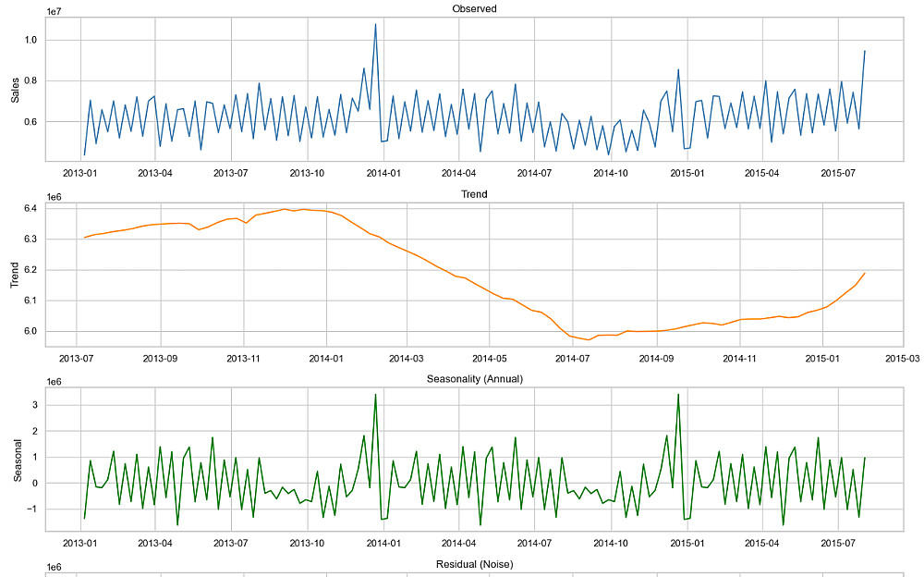Click the "1e7" scale on the Observed chart
Image resolution: width=924 pixels, height=577 pixels.
[54, 12]
